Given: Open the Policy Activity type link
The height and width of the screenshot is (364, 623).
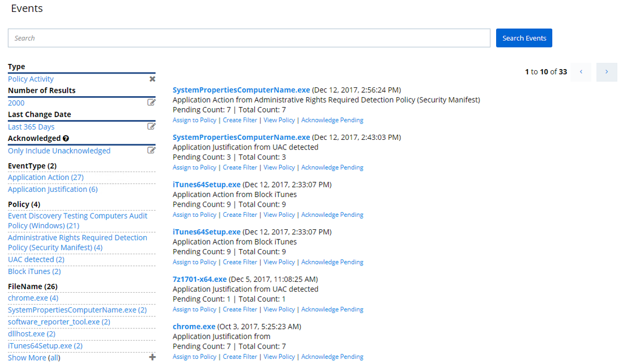Looking at the screenshot, I should pyautogui.click(x=31, y=79).
